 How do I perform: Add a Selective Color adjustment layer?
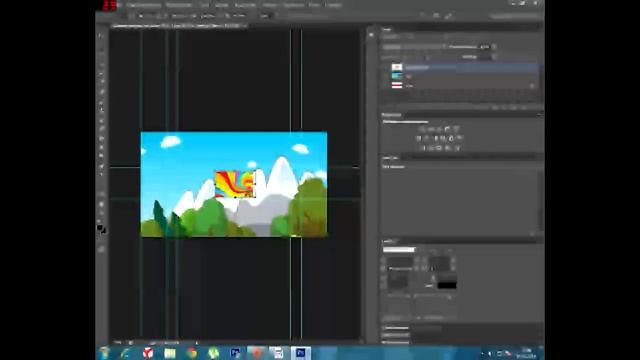point(456,148)
